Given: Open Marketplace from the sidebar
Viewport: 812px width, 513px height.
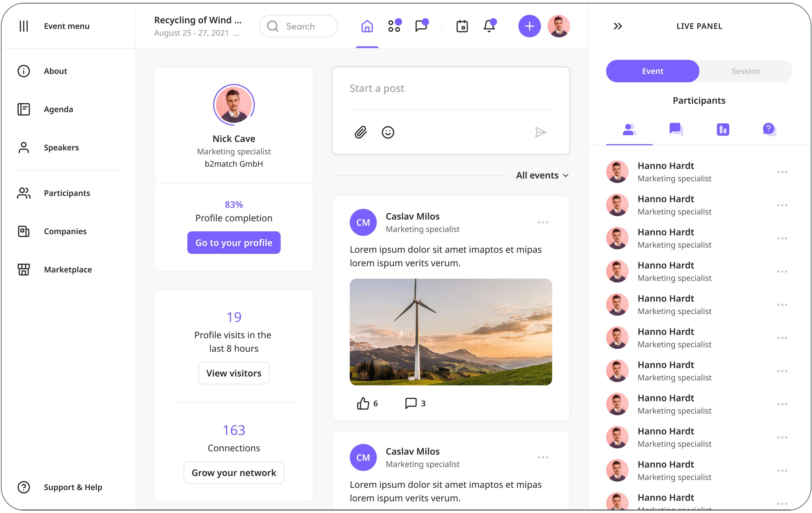Looking at the screenshot, I should [68, 269].
